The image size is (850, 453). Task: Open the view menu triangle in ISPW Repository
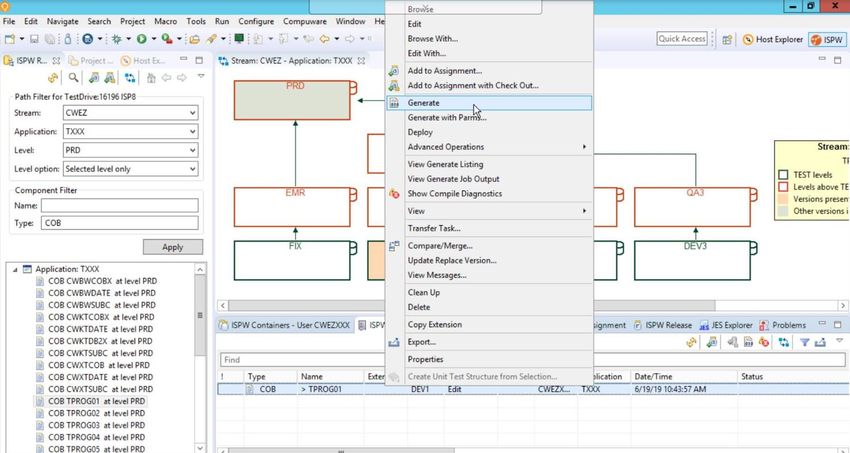point(201,76)
